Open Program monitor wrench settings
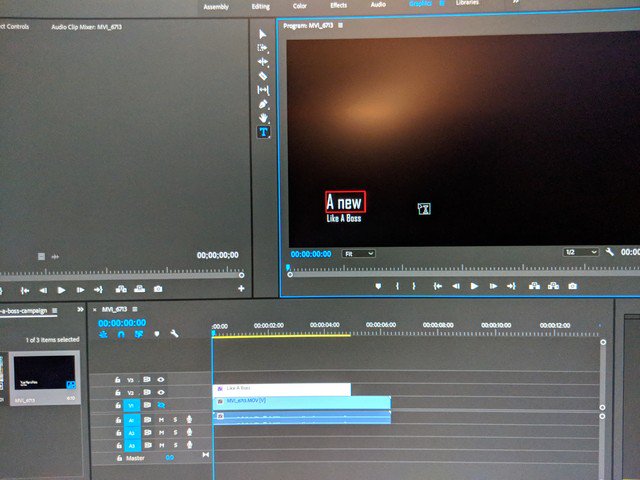 [x=609, y=252]
